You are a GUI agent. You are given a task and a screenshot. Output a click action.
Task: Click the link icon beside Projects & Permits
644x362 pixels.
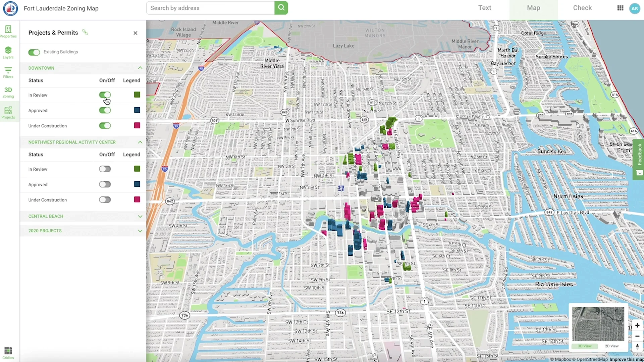(x=85, y=33)
